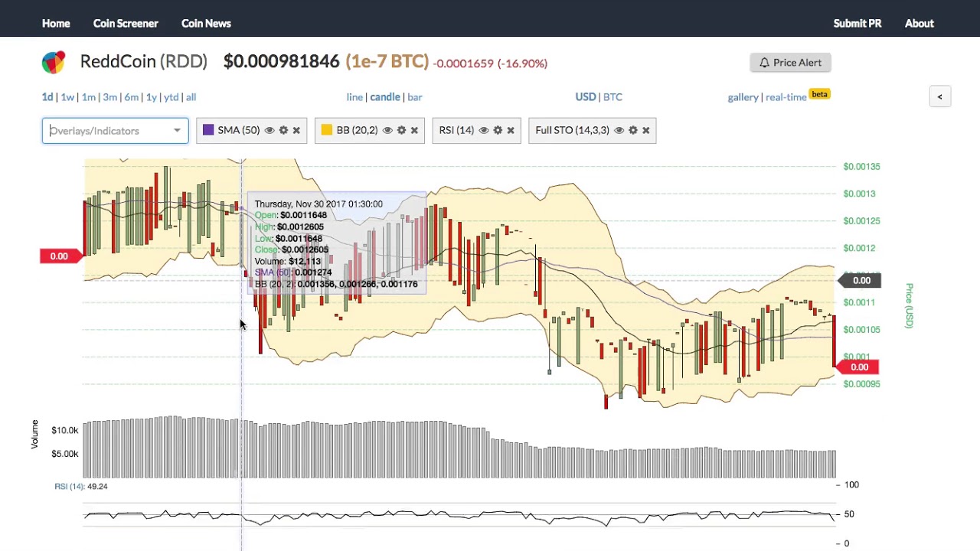Remove the RSI (14) indicator
This screenshot has height=551, width=980.
coord(511,130)
